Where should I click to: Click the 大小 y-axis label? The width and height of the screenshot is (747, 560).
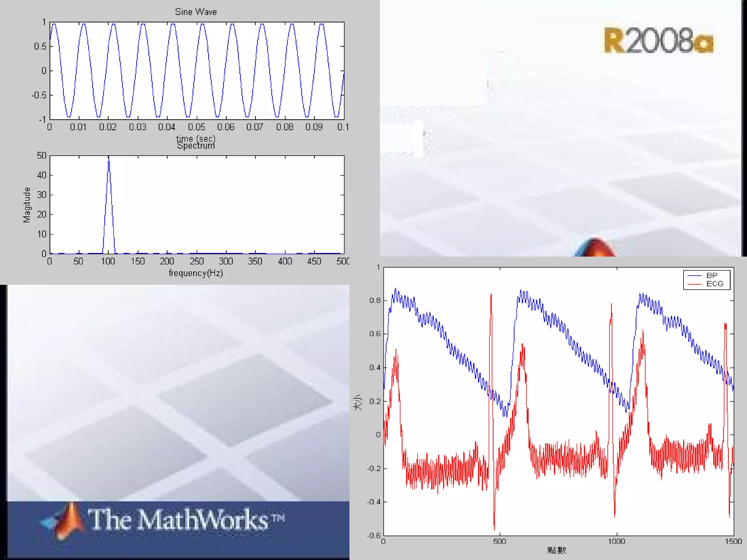pos(358,402)
